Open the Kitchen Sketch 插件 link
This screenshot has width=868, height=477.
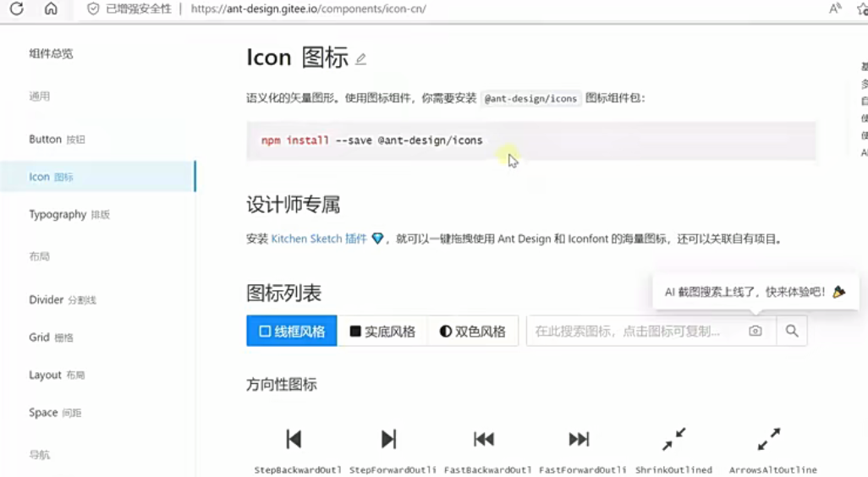point(319,238)
